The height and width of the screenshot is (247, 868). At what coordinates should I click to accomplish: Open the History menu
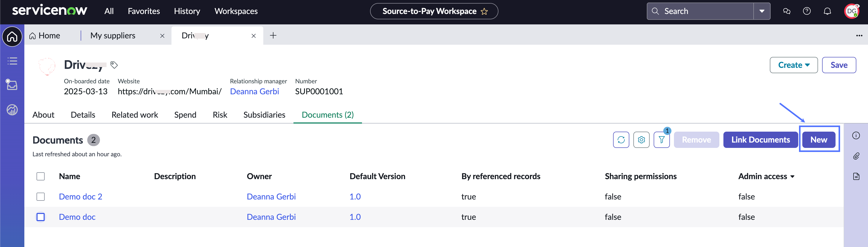click(x=187, y=11)
